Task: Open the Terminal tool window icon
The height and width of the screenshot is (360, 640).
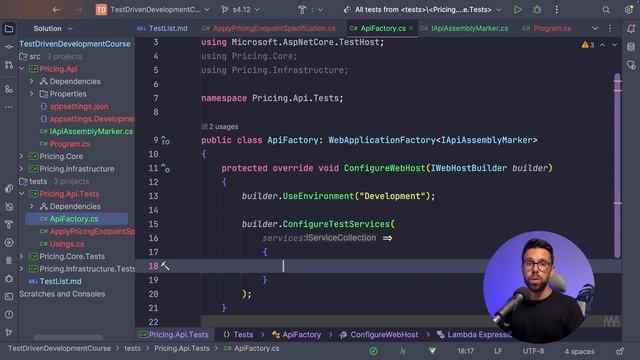Action: click(x=9, y=297)
